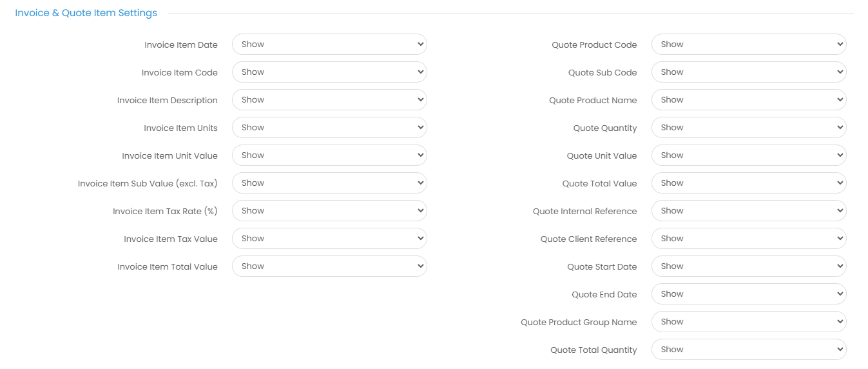The image size is (868, 369).
Task: Expand the Quote Sub Code select box
Action: tap(748, 72)
